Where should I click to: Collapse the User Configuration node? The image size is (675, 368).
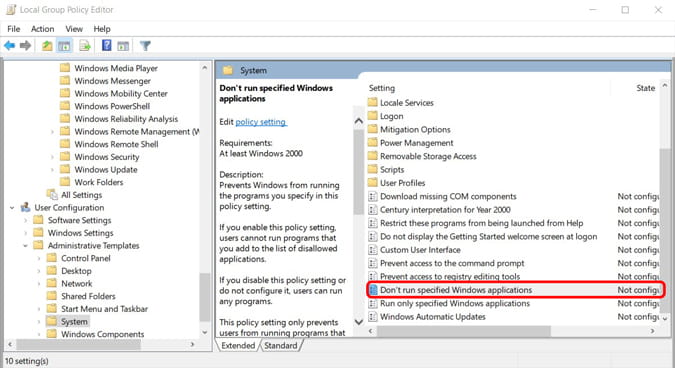click(x=12, y=208)
